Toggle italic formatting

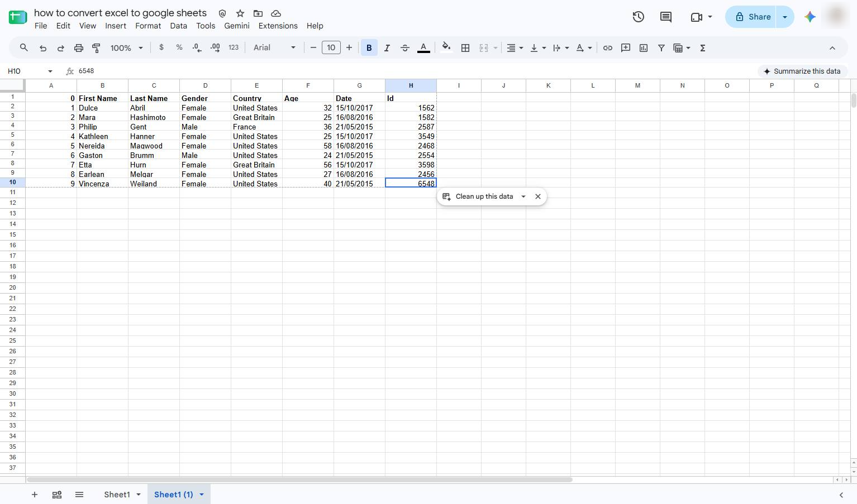(387, 48)
